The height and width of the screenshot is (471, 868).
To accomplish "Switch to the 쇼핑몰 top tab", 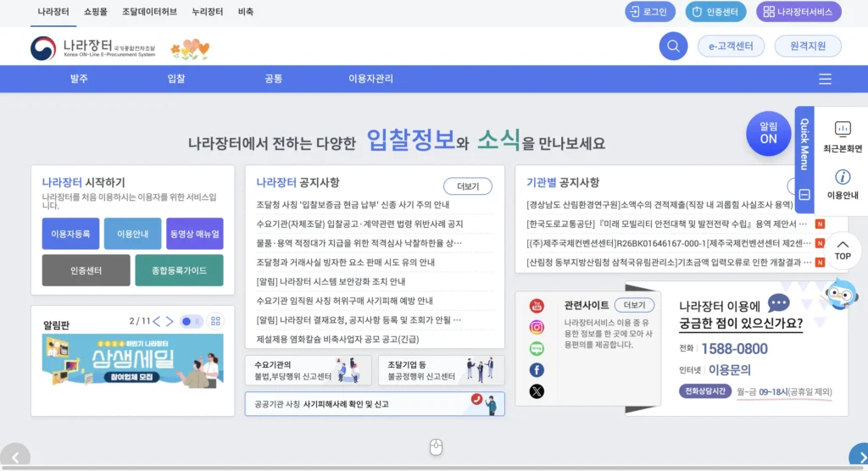I will 96,12.
